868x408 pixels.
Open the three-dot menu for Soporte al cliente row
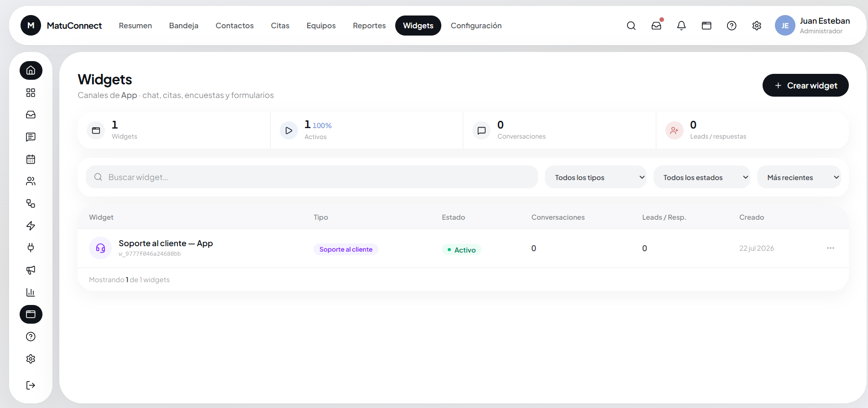[831, 248]
